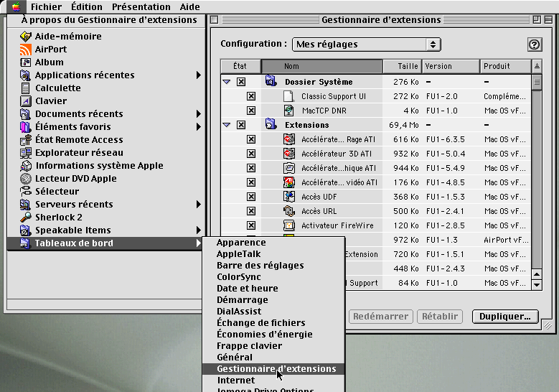Click the Album icon
559x392 pixels.
[26, 62]
